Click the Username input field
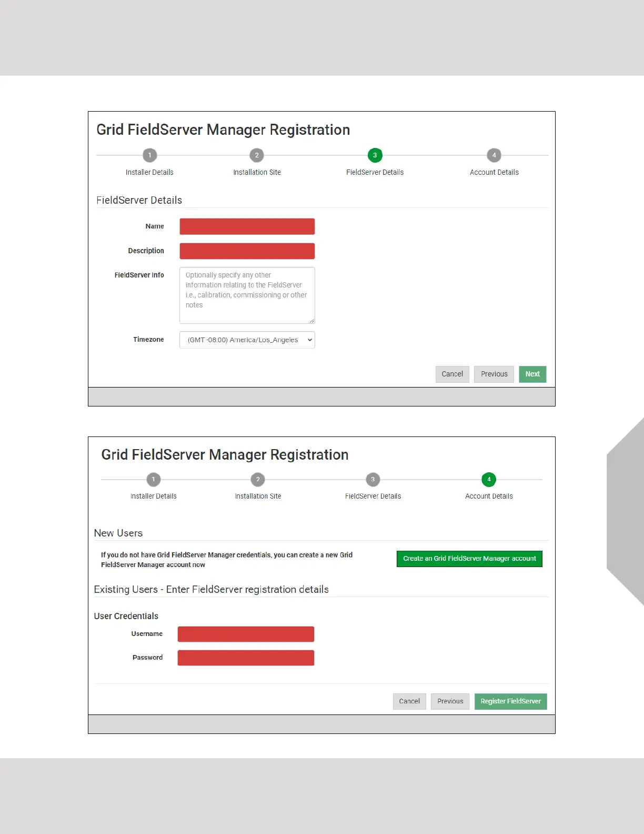Image resolution: width=644 pixels, height=834 pixels. [x=246, y=634]
